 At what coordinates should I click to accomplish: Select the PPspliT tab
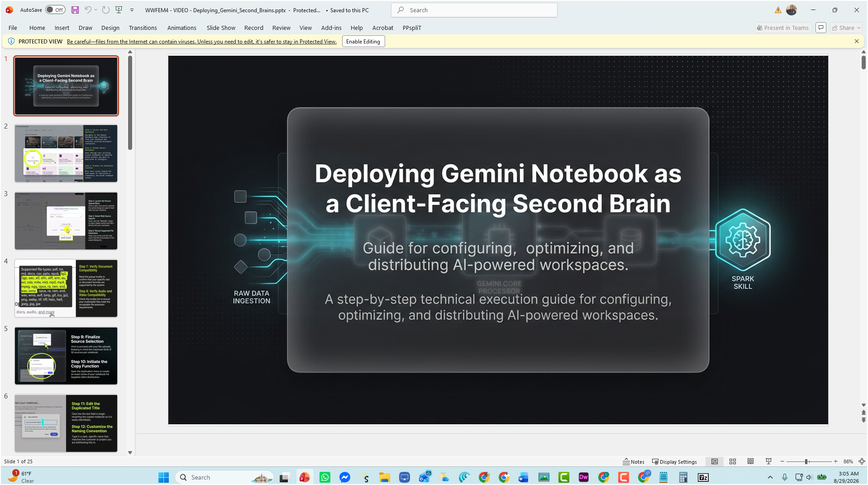click(x=412, y=28)
